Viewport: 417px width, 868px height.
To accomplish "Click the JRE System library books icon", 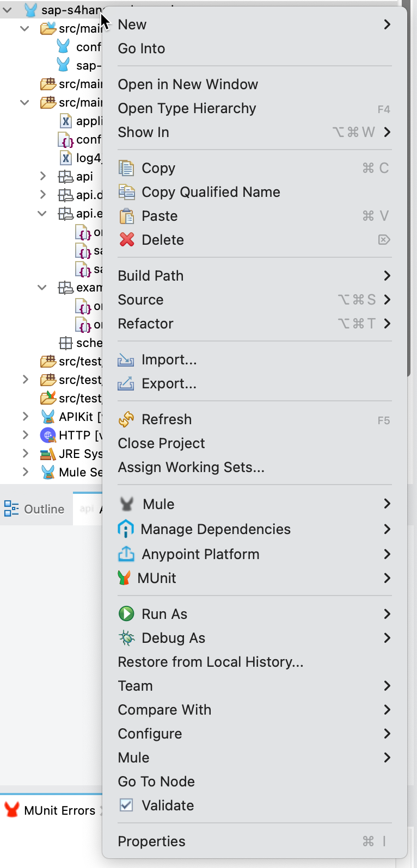I will point(48,454).
